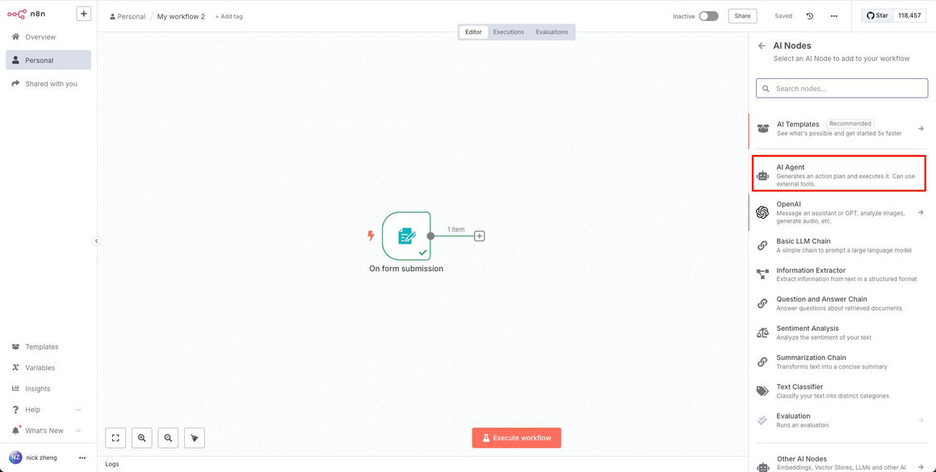The image size is (936, 472).
Task: Click the OpenAI logo icon
Action: [x=762, y=212]
